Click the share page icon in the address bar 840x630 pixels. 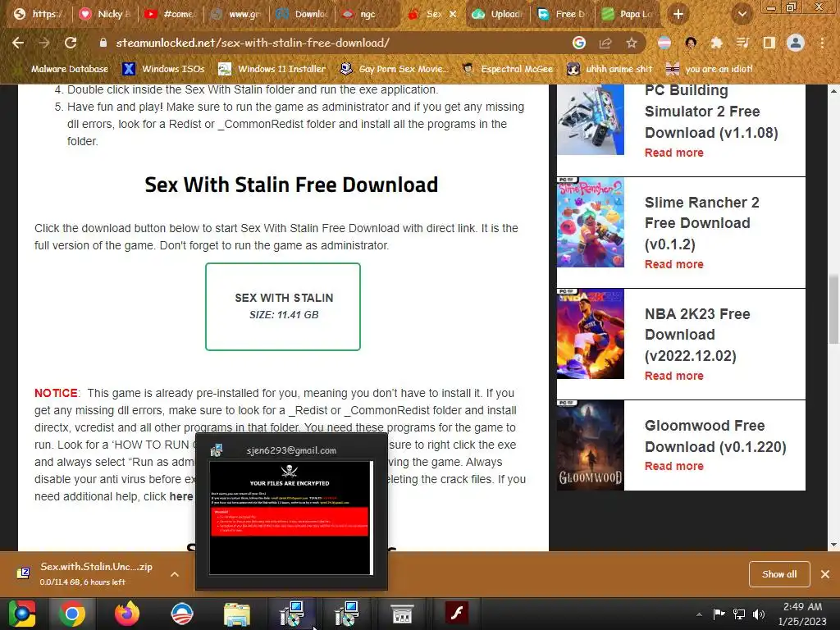pos(605,43)
